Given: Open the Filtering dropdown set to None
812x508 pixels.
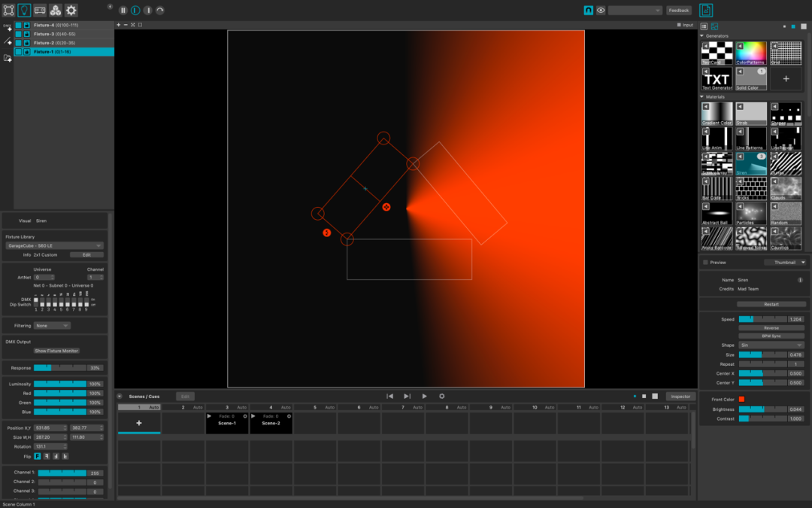Looking at the screenshot, I should click(53, 326).
